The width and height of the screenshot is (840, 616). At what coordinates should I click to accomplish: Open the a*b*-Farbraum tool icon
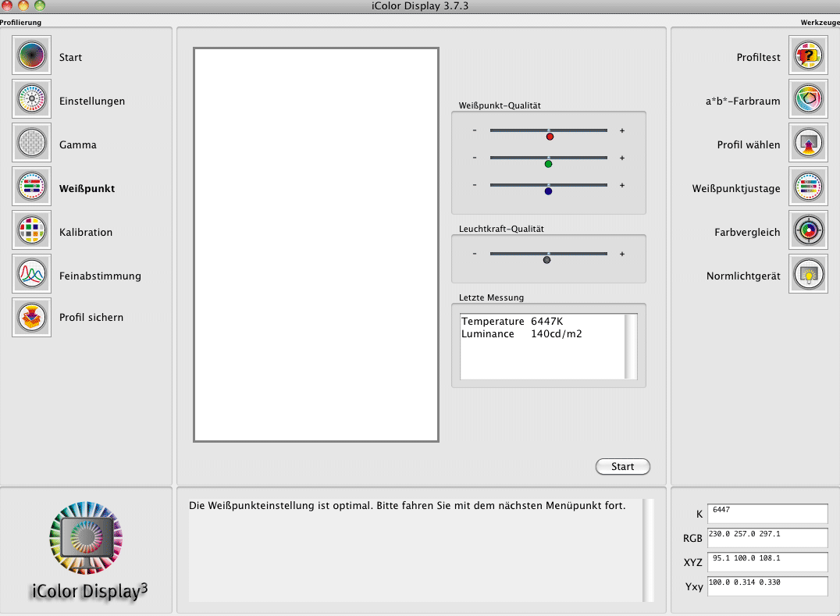tap(808, 99)
